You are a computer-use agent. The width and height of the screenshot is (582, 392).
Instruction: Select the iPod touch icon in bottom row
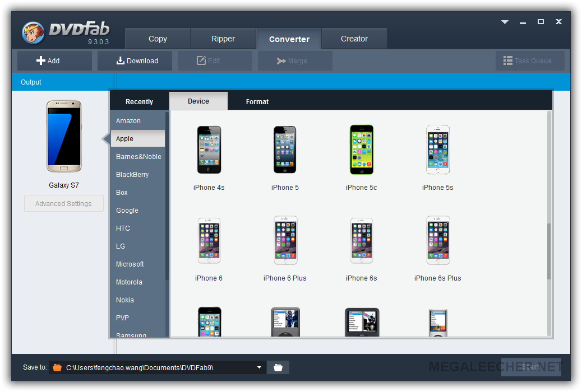(210, 322)
